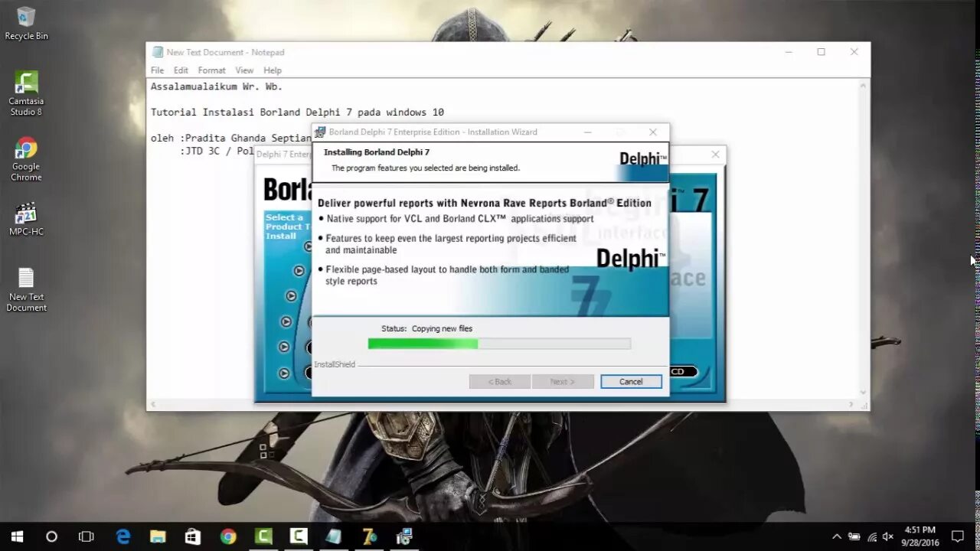The height and width of the screenshot is (551, 980).
Task: Click Notepad vertical scrollbar down arrow
Action: tap(864, 393)
